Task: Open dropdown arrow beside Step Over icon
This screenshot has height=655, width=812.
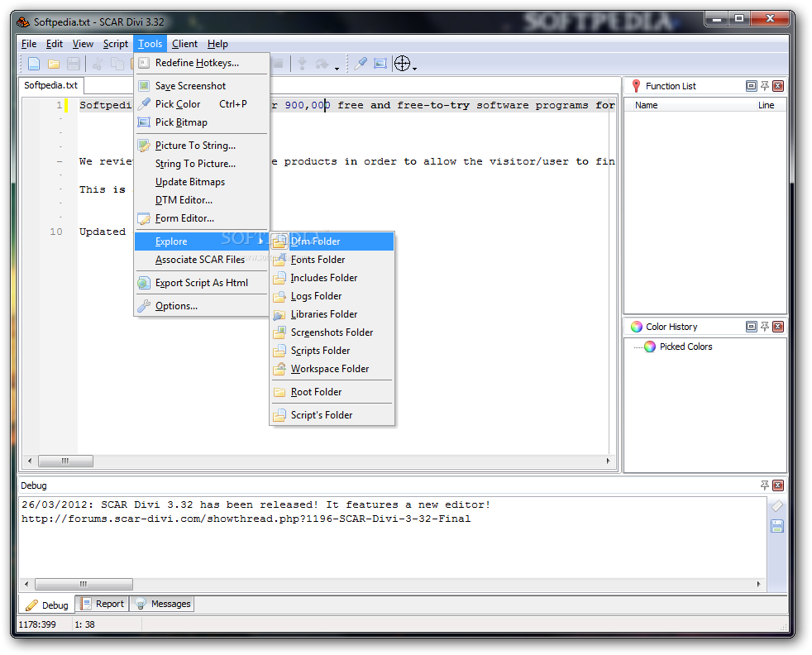Action: (x=337, y=68)
